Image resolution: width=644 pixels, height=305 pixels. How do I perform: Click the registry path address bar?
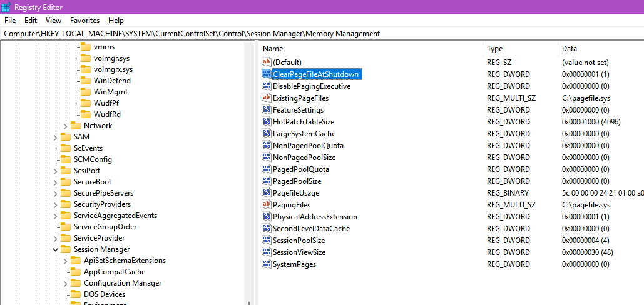pyautogui.click(x=322, y=34)
